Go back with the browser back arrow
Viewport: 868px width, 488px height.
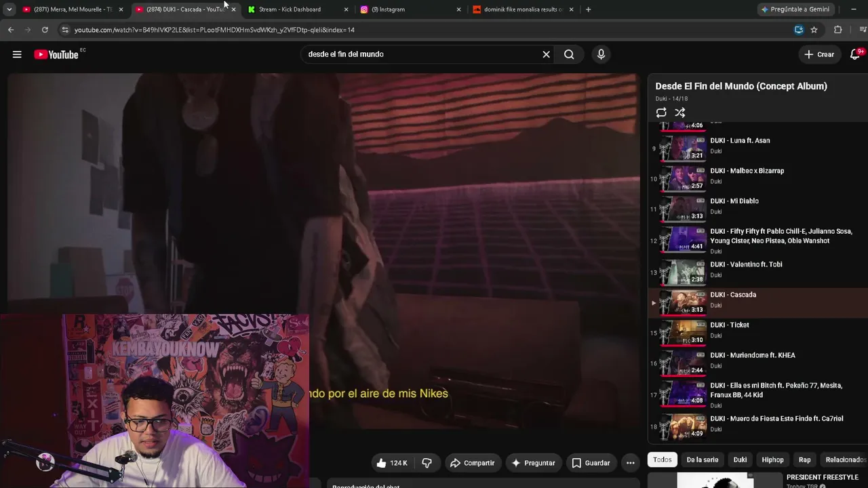click(11, 30)
